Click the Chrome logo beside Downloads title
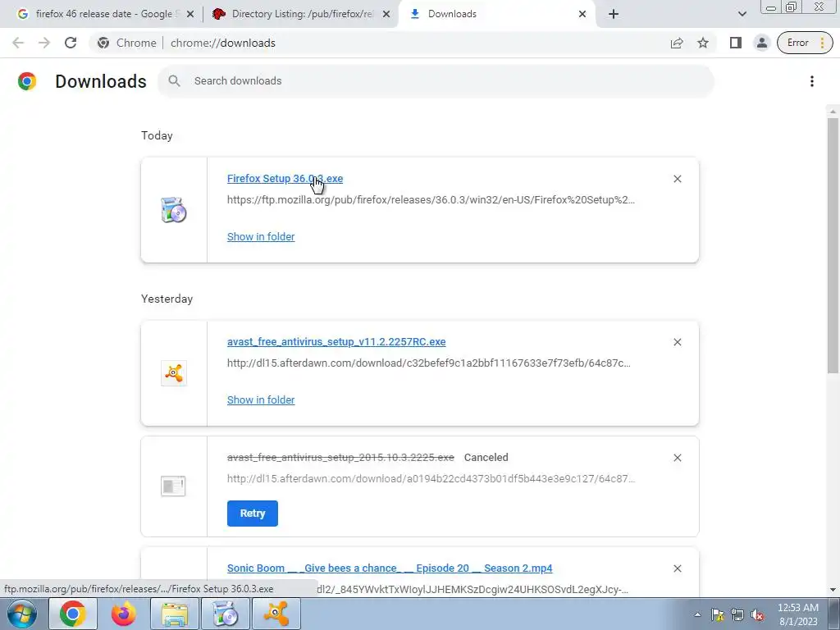 [x=27, y=81]
